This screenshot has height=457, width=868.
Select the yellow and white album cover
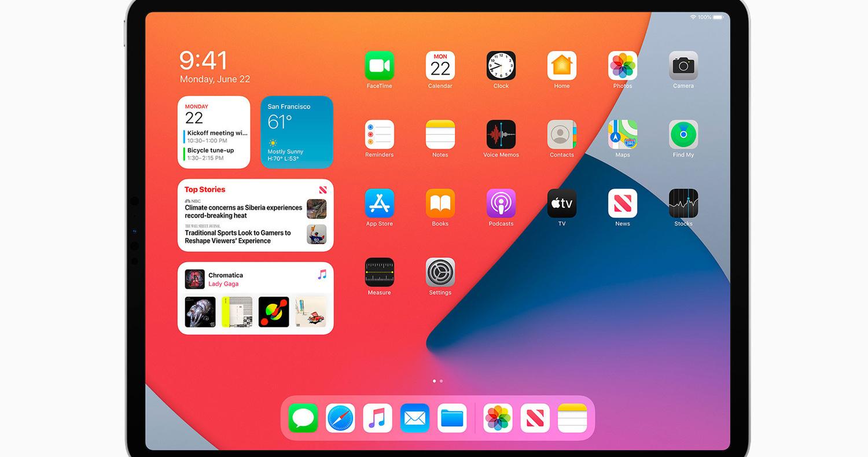[237, 312]
